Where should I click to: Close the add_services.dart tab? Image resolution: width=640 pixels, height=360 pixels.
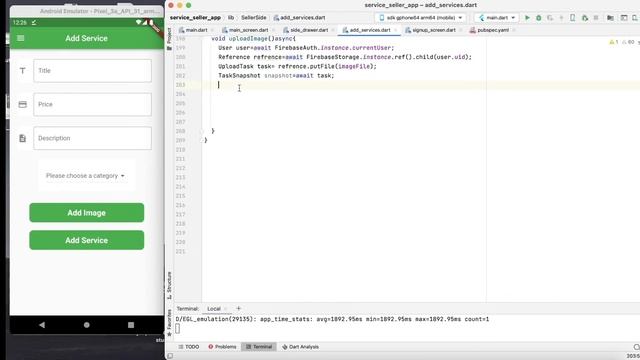click(396, 30)
